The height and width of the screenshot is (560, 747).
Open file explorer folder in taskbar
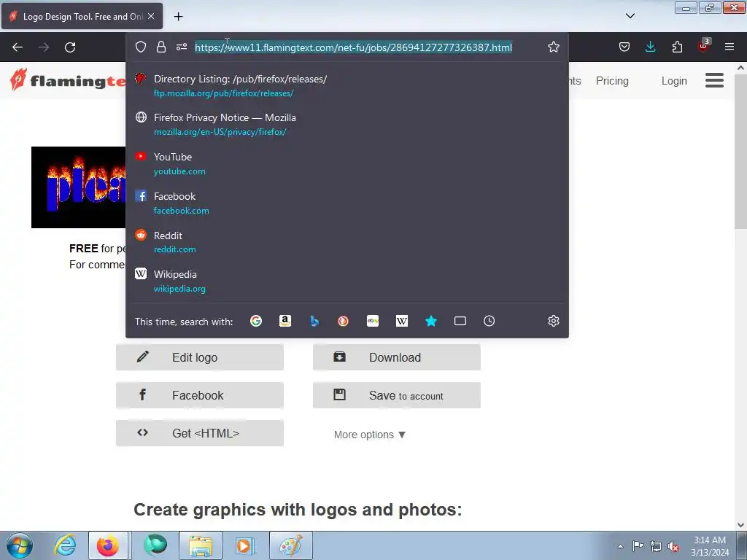click(201, 545)
